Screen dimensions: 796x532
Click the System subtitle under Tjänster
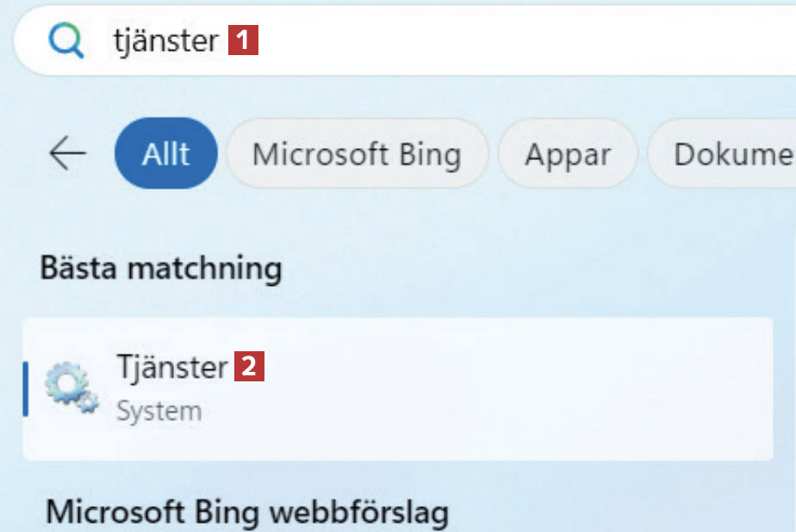coord(159,411)
